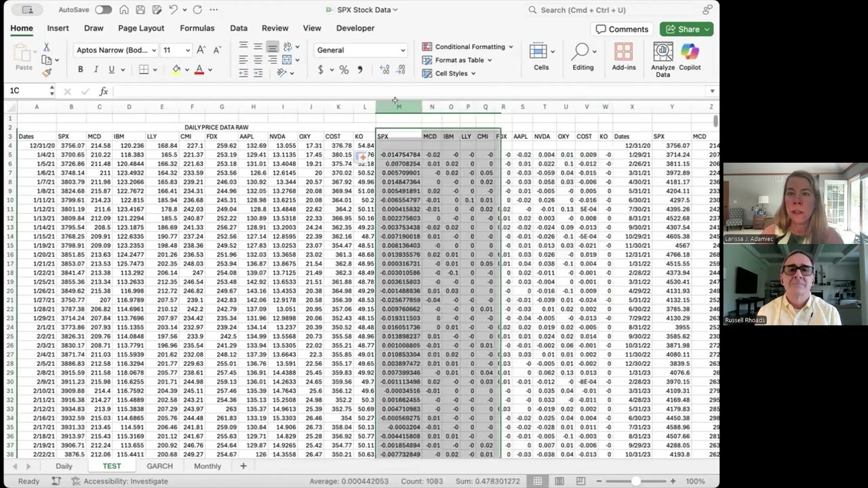
Task: Click the Comma Style icon
Action: pos(359,69)
